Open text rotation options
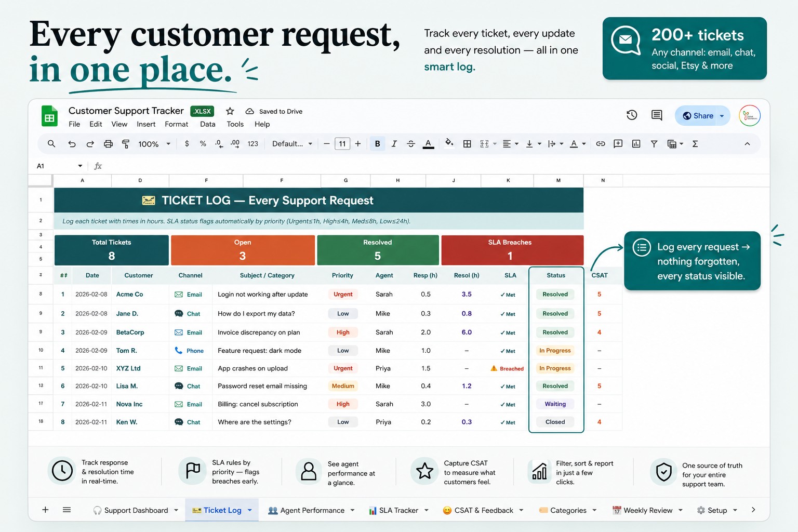The image size is (798, 532). [x=578, y=144]
